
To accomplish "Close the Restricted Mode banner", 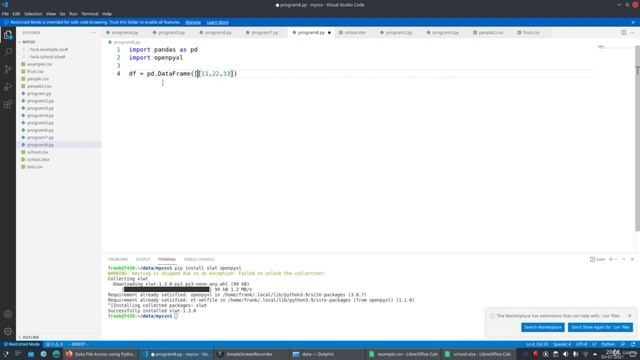I will 633,22.
